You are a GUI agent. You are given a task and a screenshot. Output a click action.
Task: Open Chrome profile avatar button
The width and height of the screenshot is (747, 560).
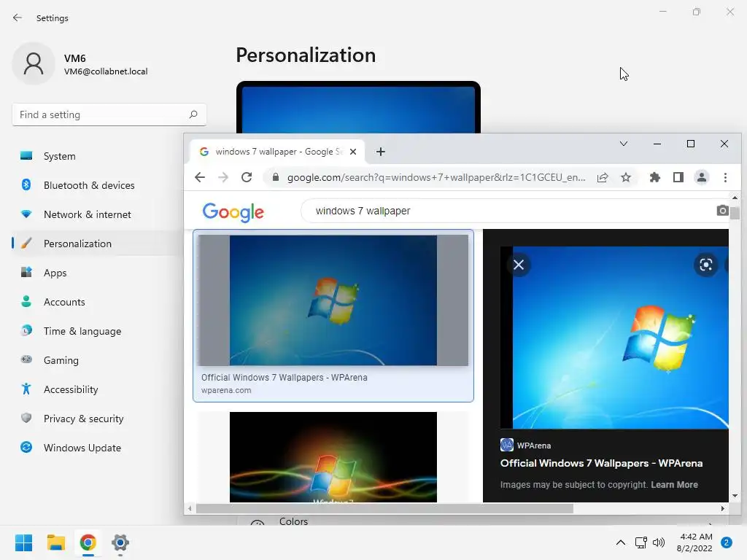click(702, 178)
